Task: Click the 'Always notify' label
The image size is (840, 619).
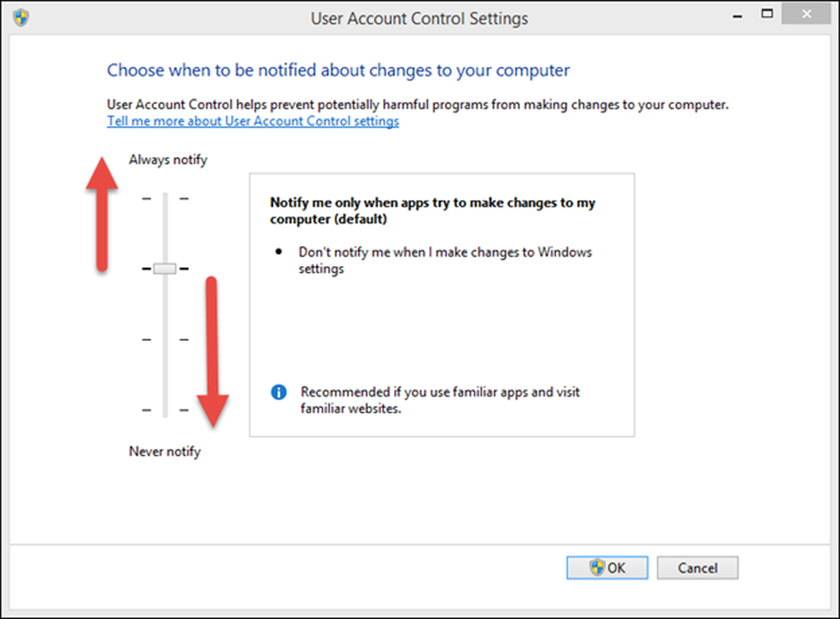Action: click(x=168, y=160)
